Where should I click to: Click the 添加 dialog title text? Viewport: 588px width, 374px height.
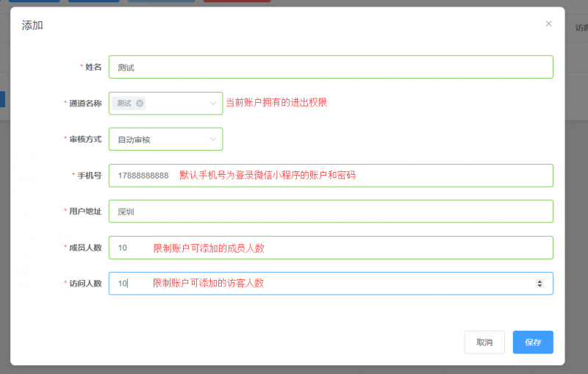(32, 25)
